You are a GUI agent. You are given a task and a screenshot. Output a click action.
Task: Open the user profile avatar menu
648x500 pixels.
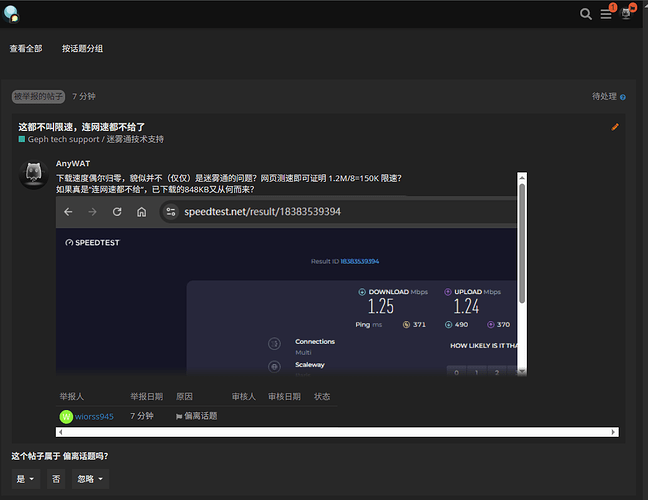point(627,14)
